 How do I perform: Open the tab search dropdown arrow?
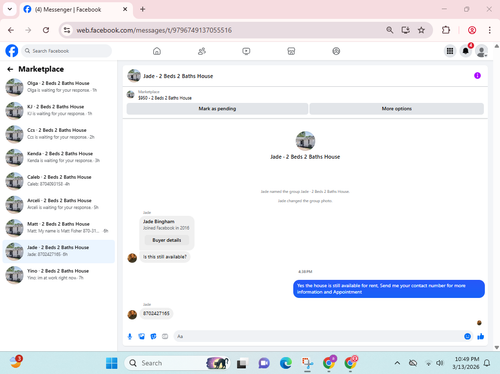(10, 9)
